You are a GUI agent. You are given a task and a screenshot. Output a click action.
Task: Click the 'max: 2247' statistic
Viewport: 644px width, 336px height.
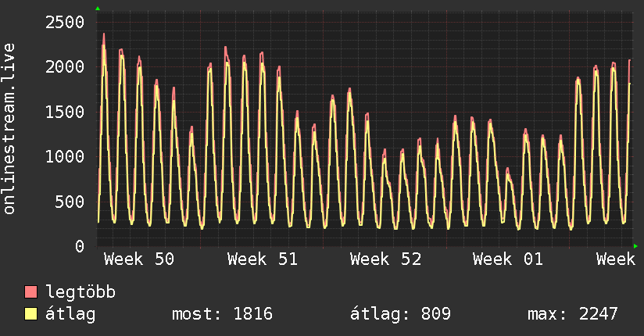[573, 314]
